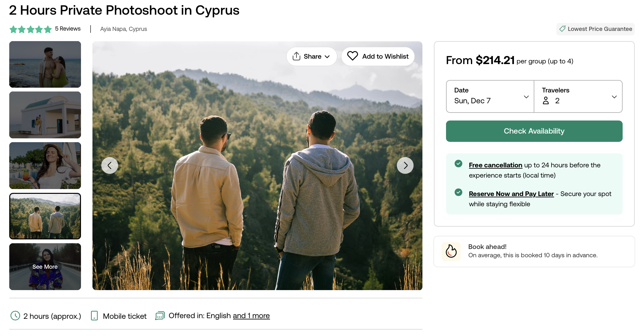The width and height of the screenshot is (644, 336).
Task: Open the 5 Reviews link
Action: pyautogui.click(x=68, y=29)
